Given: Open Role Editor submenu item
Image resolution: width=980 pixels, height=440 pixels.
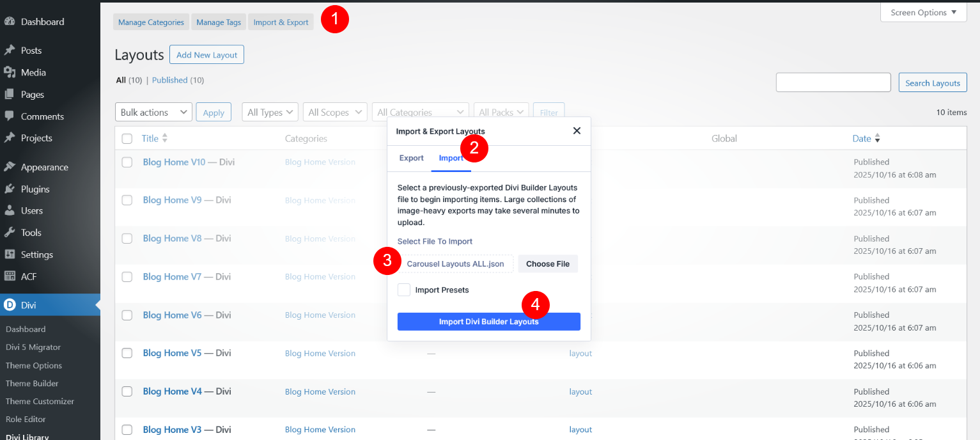Looking at the screenshot, I should click(x=26, y=419).
